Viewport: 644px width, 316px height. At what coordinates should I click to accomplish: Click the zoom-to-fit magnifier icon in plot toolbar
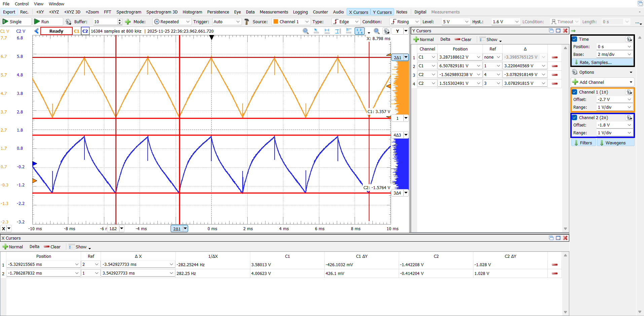[377, 31]
